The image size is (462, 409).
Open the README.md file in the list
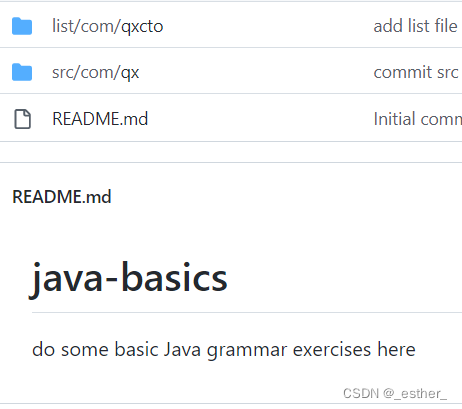point(100,119)
